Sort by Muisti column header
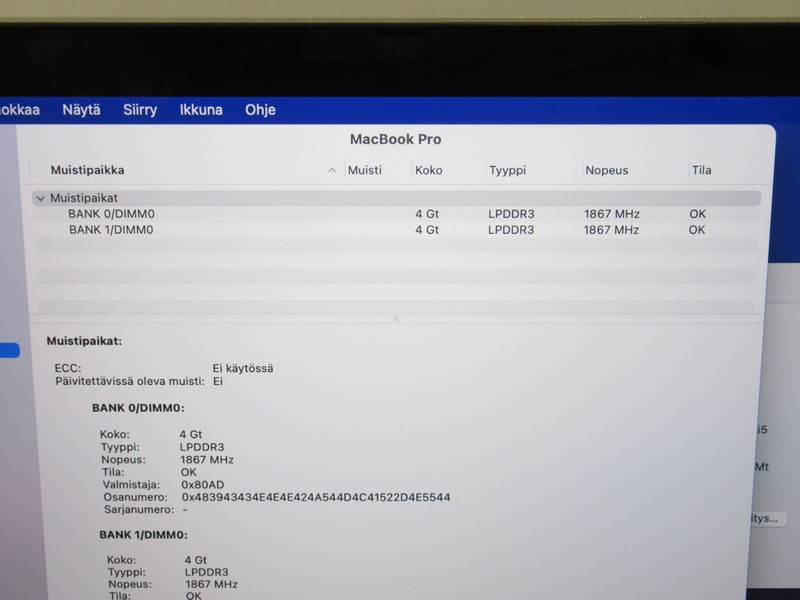Viewport: 800px width, 600px height. pos(364,170)
